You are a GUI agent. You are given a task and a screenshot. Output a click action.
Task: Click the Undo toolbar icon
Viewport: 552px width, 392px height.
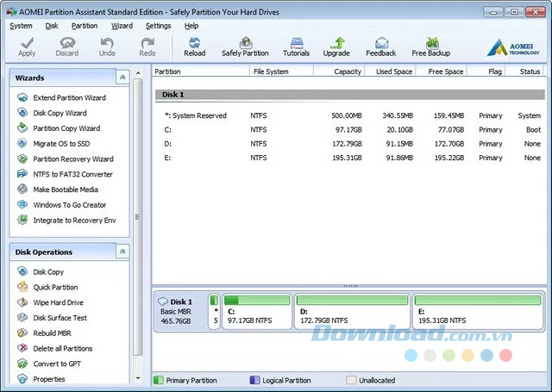(x=107, y=47)
